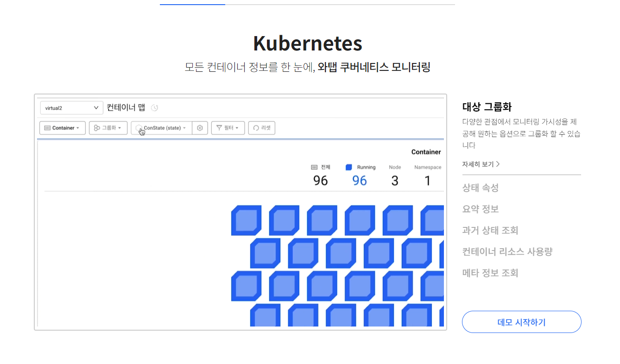Click the 리셋 reset button
The image size is (620, 364).
click(x=262, y=128)
